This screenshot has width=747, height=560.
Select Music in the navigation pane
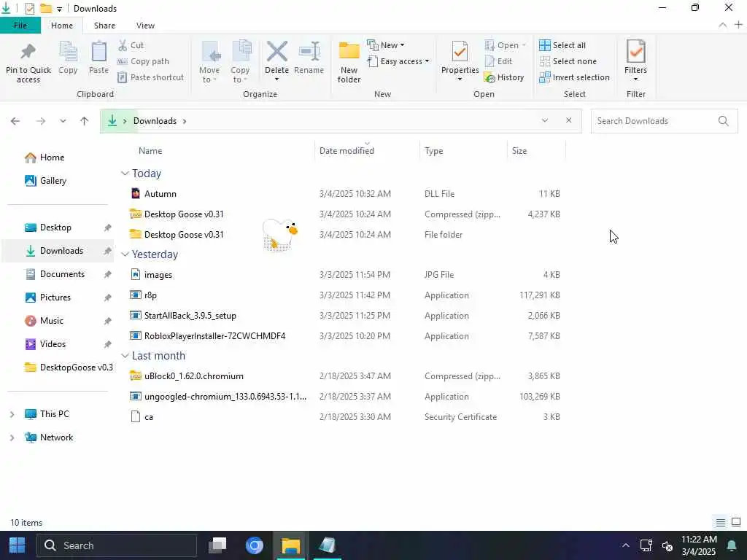click(52, 321)
